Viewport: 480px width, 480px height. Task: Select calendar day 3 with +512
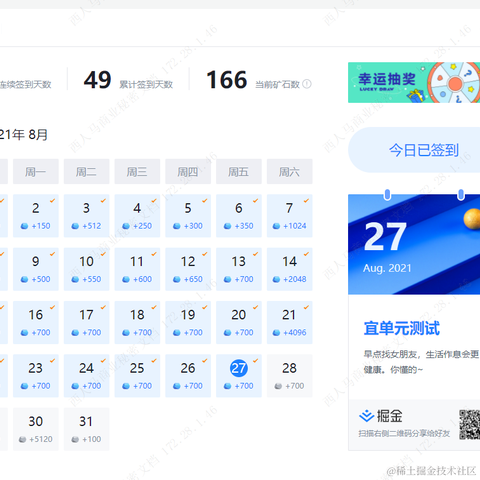click(86, 216)
